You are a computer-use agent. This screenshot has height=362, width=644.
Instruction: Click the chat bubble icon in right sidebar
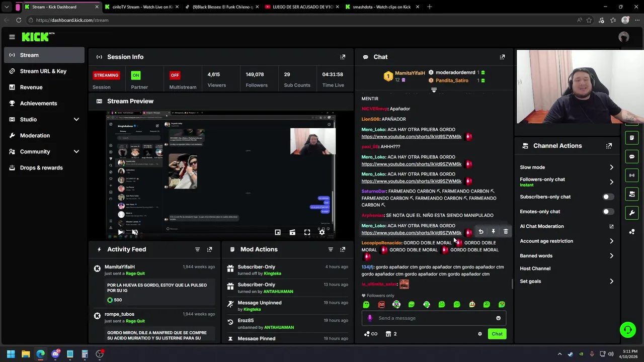point(632,157)
